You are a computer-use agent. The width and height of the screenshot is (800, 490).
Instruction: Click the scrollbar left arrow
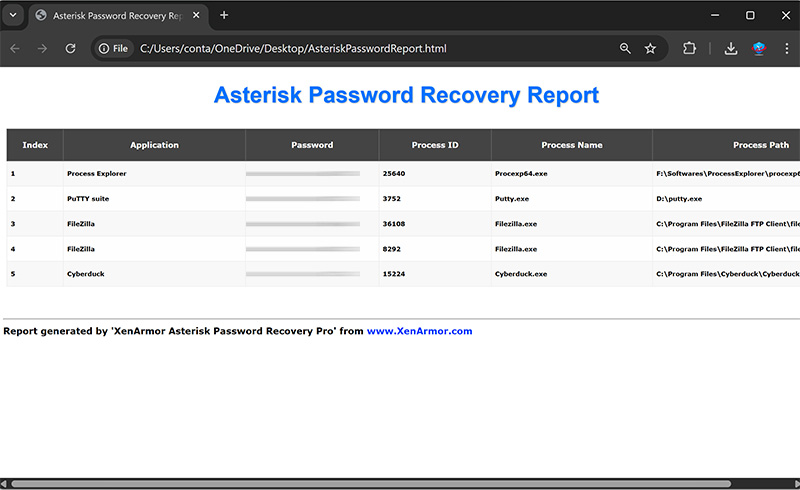click(4, 484)
